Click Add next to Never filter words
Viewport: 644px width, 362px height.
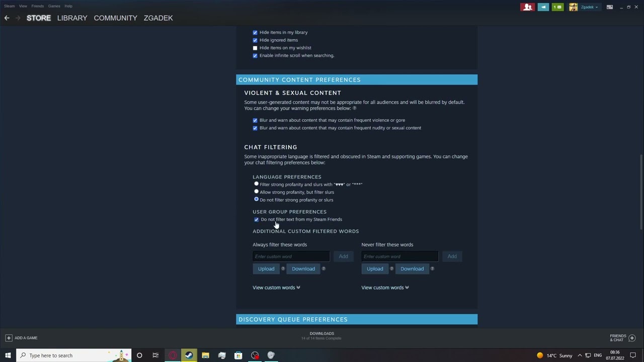452,256
